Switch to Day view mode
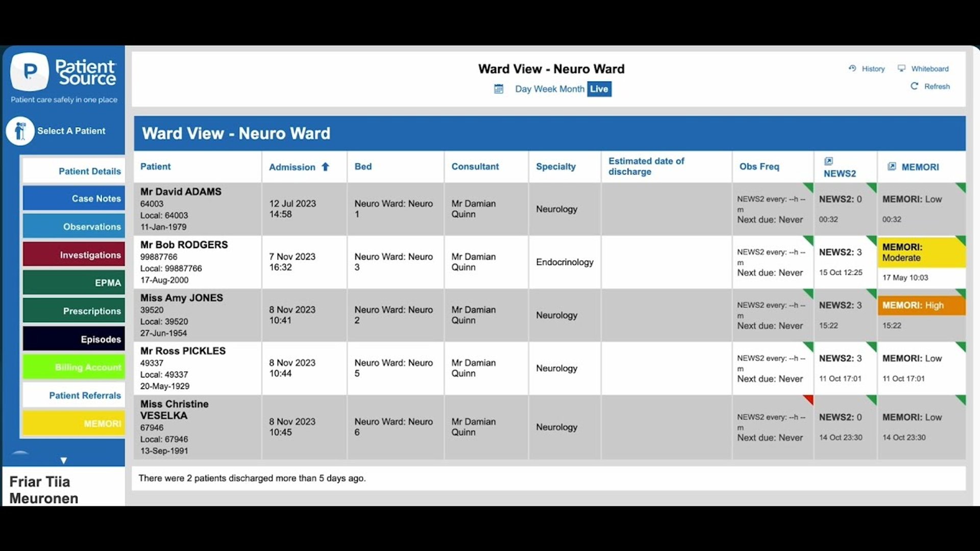Image resolution: width=980 pixels, height=551 pixels. click(x=523, y=89)
